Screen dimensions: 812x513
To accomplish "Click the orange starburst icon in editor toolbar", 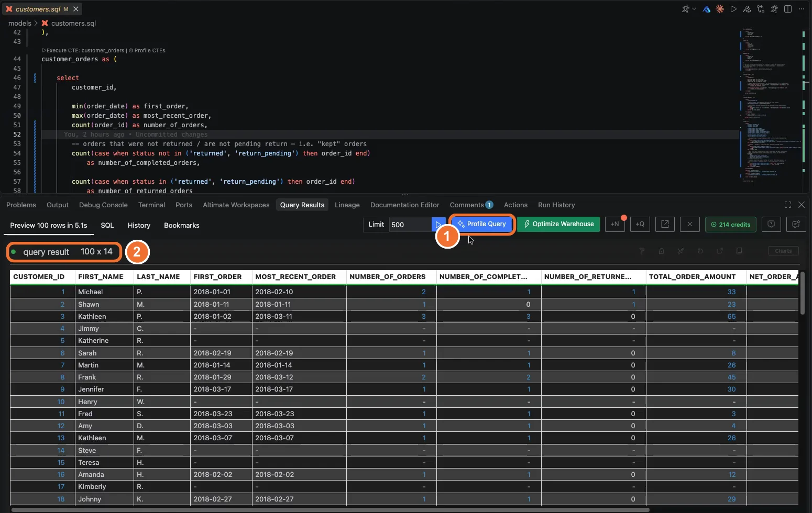I will pos(720,9).
